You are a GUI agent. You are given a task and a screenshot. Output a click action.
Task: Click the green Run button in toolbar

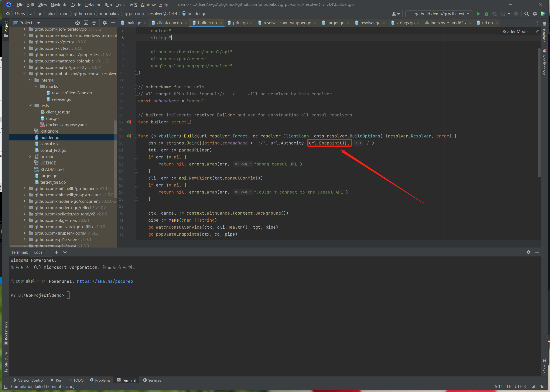pyautogui.click(x=478, y=14)
